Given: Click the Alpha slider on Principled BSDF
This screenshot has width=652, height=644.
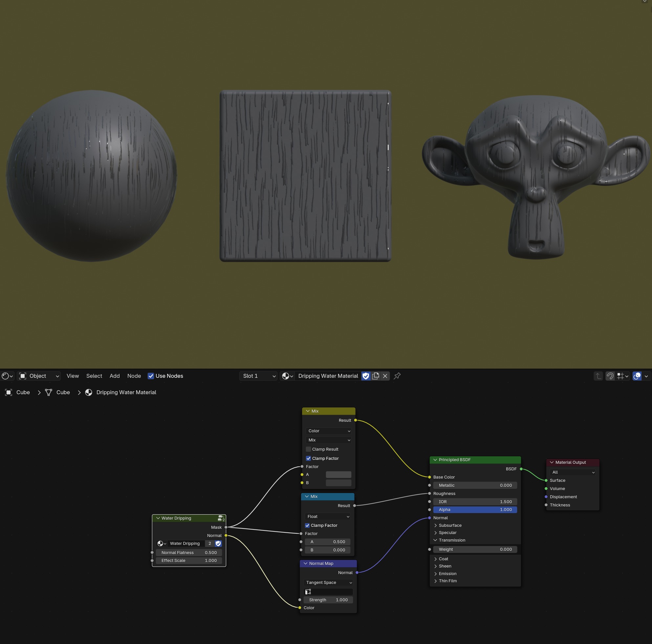Looking at the screenshot, I should pyautogui.click(x=475, y=510).
